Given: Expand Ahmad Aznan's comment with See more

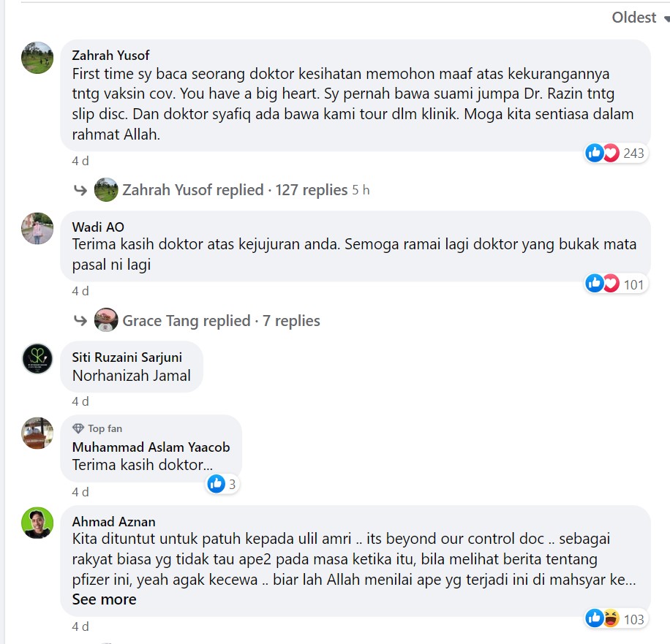Looking at the screenshot, I should coord(104,599).
